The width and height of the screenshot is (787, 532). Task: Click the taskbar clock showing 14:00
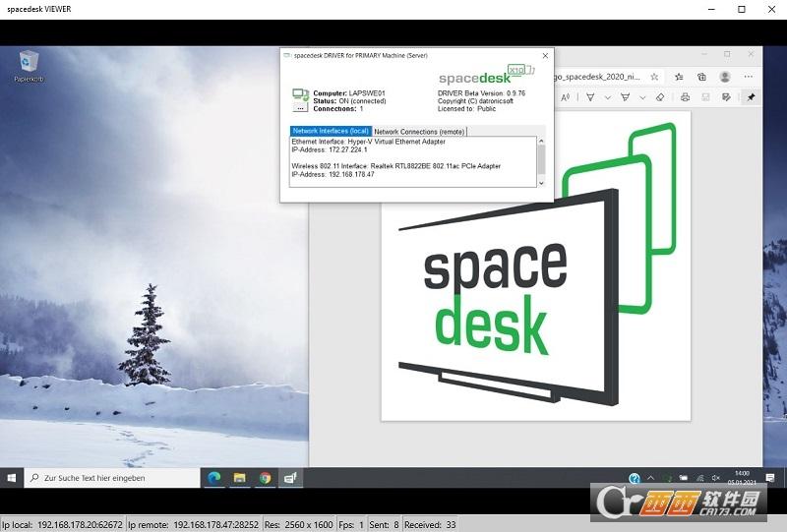click(x=742, y=478)
